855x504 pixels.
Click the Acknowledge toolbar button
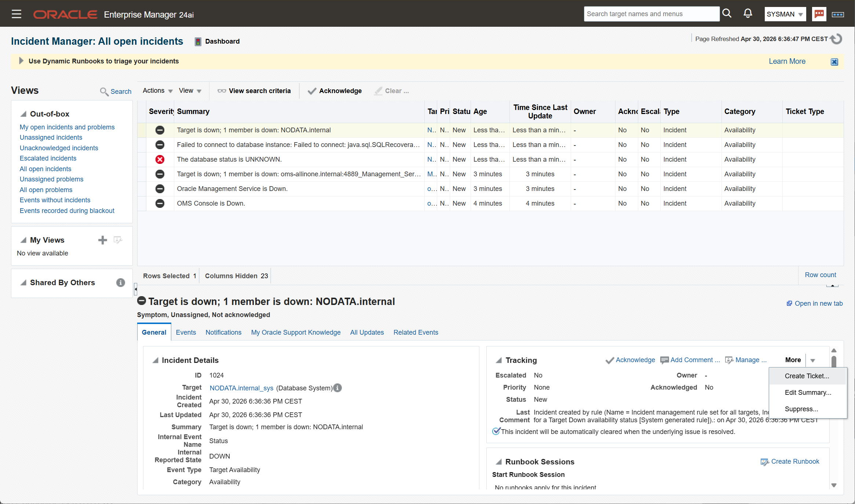(x=335, y=91)
